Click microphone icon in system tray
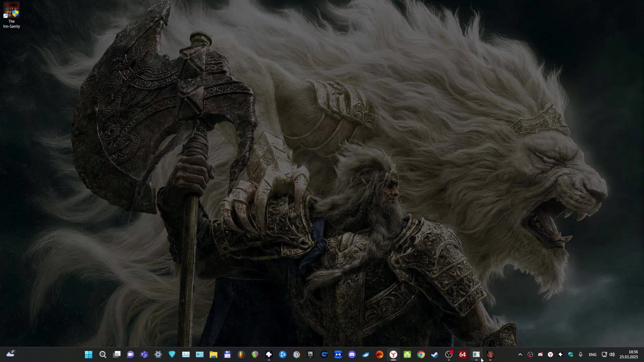The height and width of the screenshot is (362, 644). pos(581,355)
